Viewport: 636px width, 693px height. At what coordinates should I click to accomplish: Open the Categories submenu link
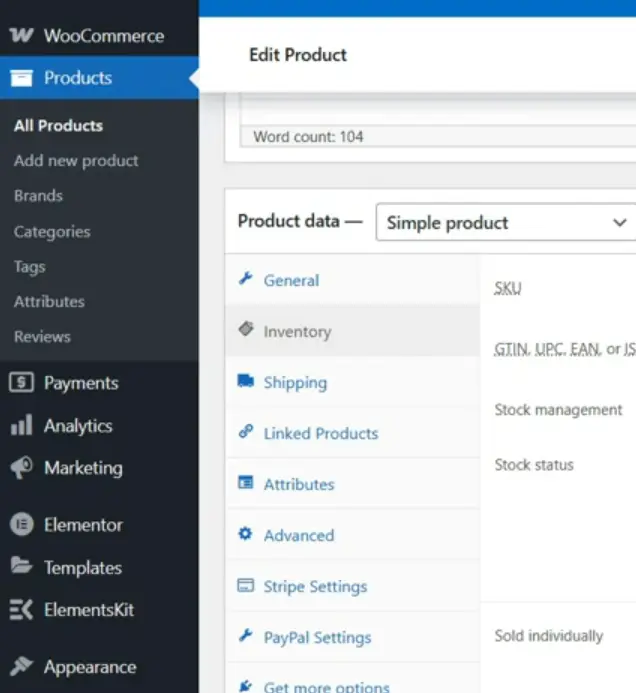click(x=52, y=232)
